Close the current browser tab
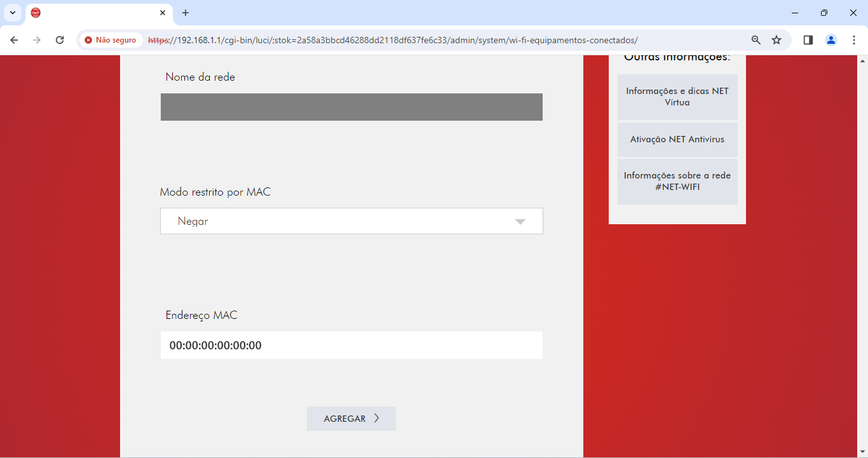The height and width of the screenshot is (458, 868). (163, 13)
